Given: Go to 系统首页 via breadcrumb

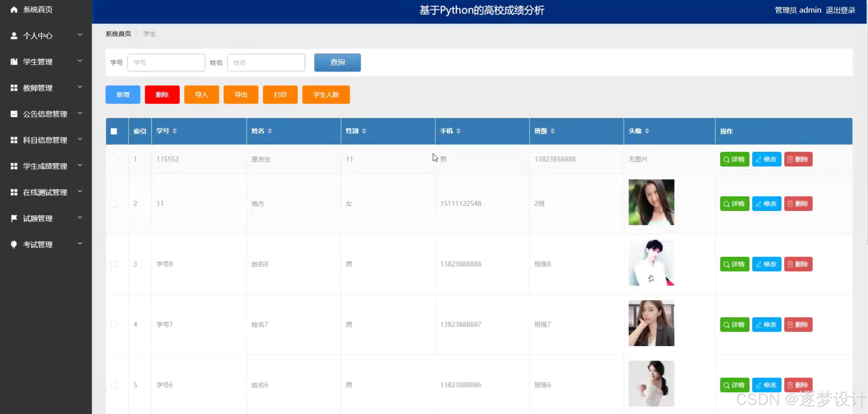Looking at the screenshot, I should pos(118,34).
